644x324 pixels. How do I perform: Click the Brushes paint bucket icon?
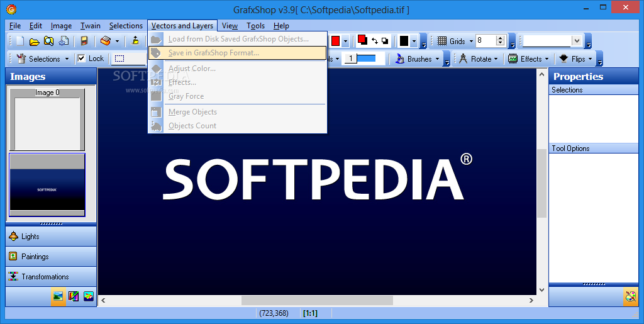(399, 59)
